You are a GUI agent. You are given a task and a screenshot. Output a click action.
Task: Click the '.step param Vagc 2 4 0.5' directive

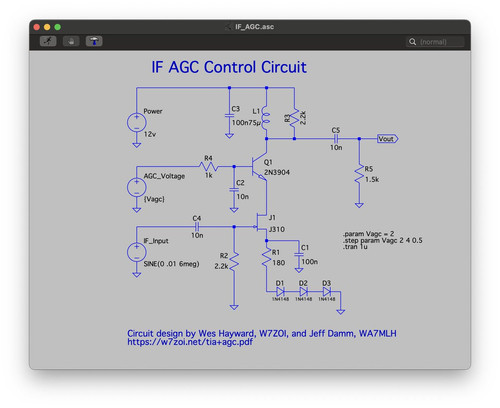pos(383,240)
